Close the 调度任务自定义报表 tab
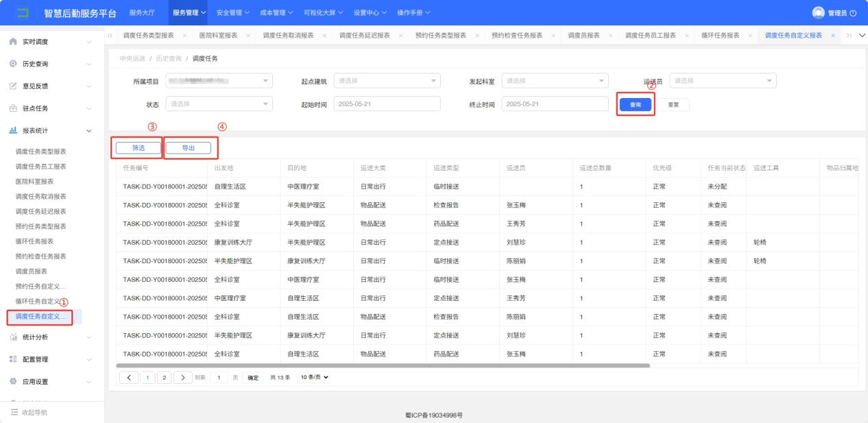Screen dimensions: 868x423 click(x=832, y=35)
